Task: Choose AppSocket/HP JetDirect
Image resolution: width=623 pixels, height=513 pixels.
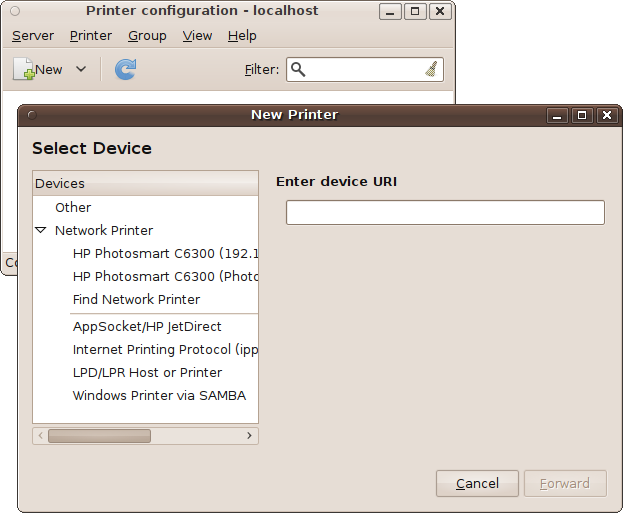Action: [147, 327]
